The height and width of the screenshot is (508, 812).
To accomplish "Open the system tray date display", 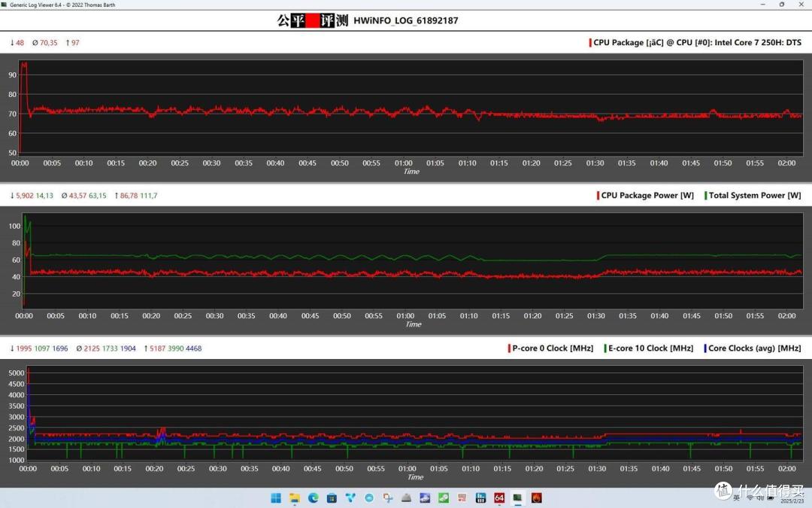I will (791, 500).
